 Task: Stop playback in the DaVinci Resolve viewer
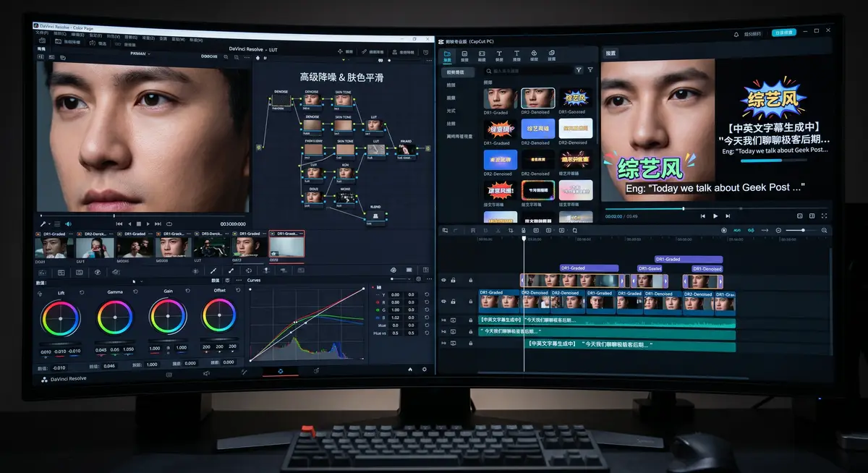click(x=138, y=223)
